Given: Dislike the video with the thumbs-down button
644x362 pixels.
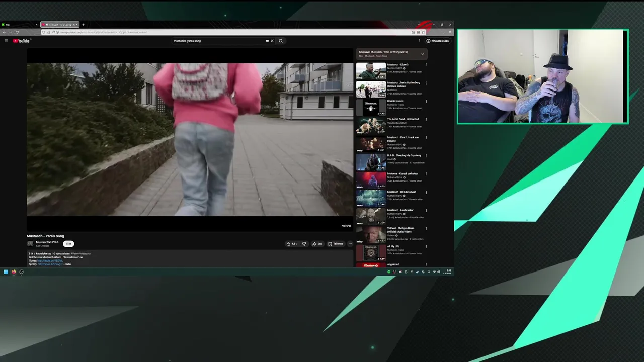Looking at the screenshot, I should point(304,244).
